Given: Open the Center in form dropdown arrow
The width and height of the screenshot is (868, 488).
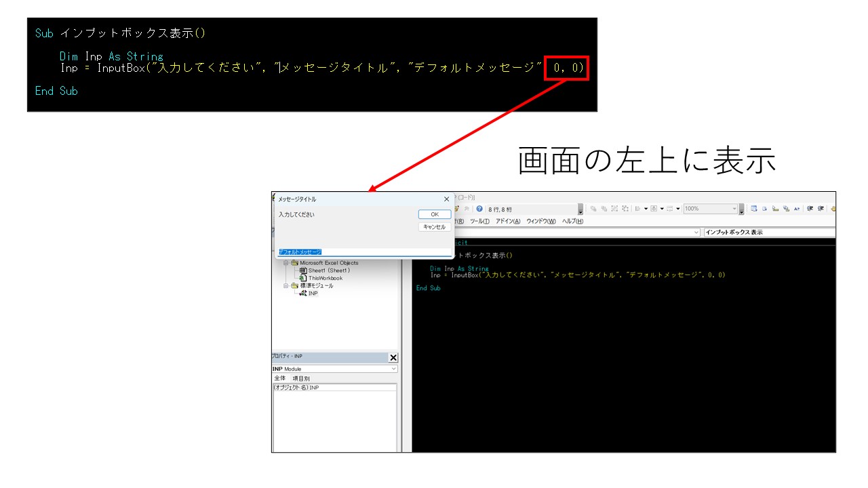Looking at the screenshot, I should click(662, 209).
